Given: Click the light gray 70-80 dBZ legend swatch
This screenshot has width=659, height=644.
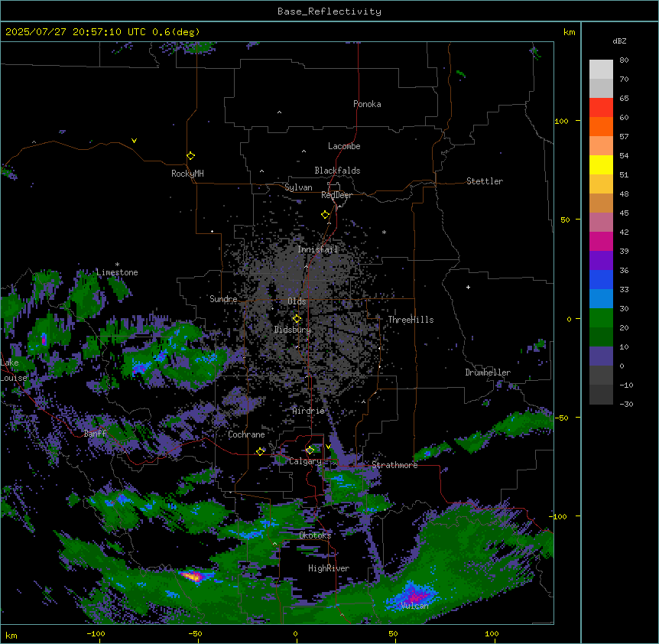Looking at the screenshot, I should click(x=601, y=70).
